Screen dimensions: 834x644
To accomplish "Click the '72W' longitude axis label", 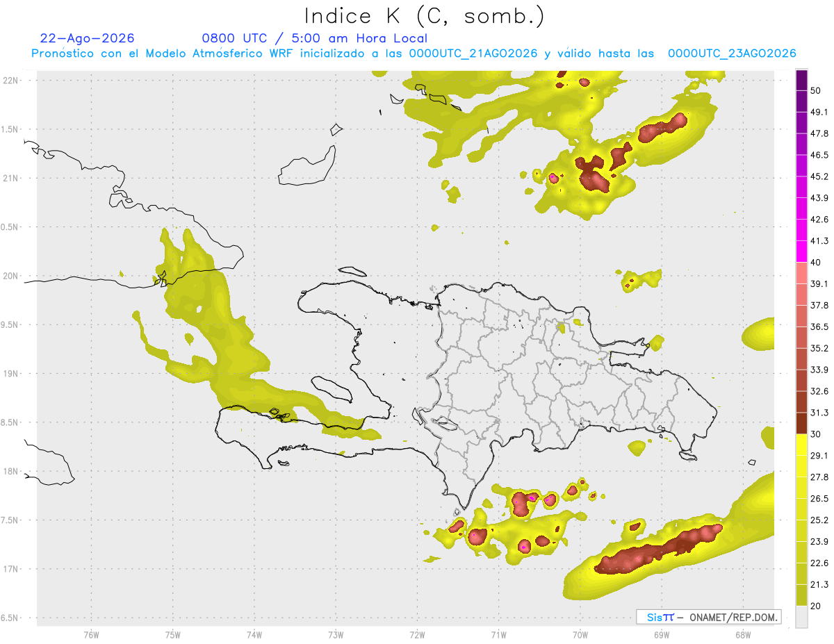I will coord(417,634).
